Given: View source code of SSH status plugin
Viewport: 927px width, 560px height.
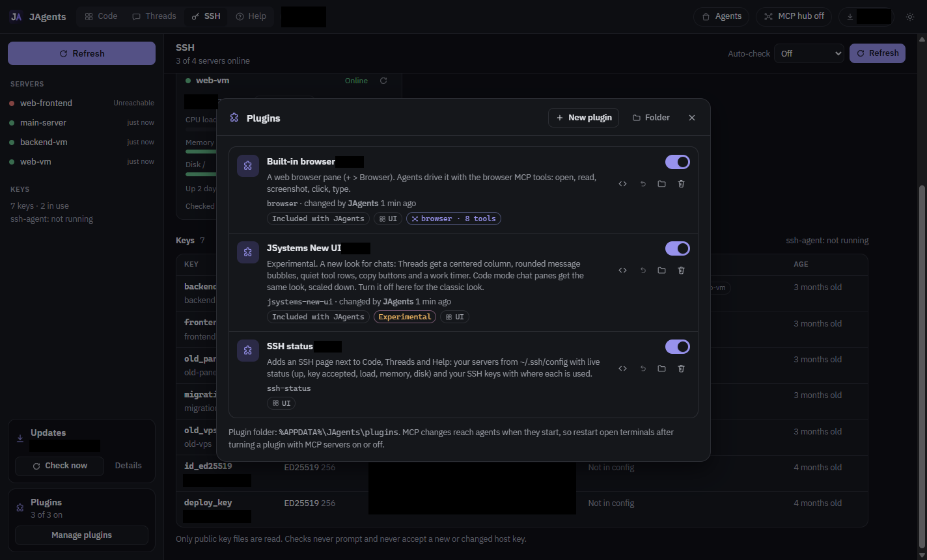Looking at the screenshot, I should pos(622,369).
